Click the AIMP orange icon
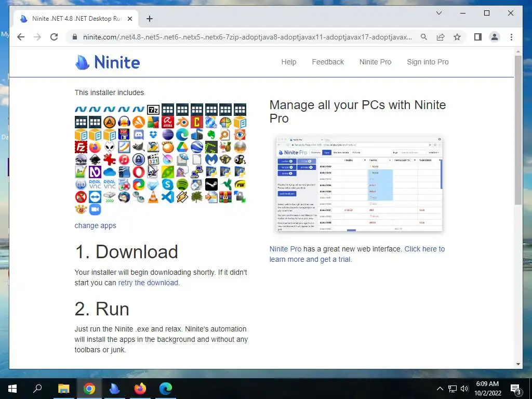The image size is (532, 399). click(110, 122)
